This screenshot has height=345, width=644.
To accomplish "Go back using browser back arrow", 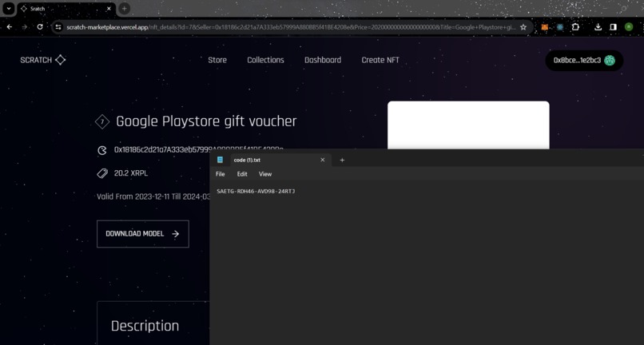I will [x=10, y=27].
